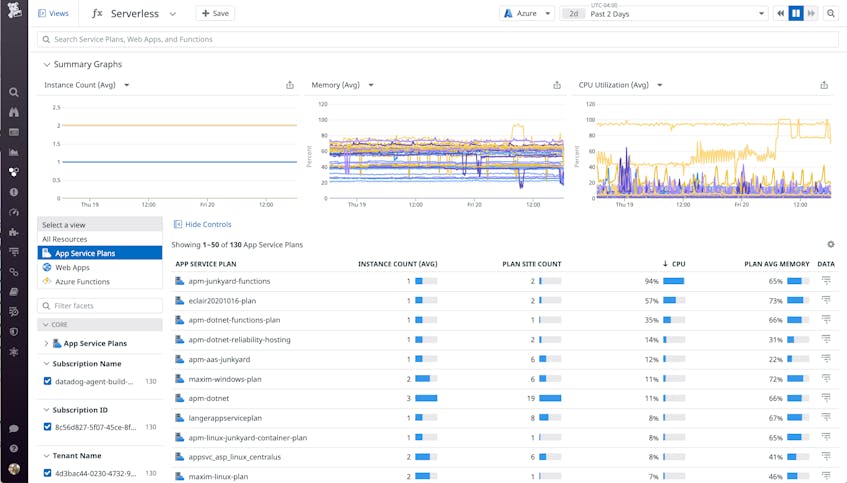
Task: Open data icon for maxim-windows-plan row
Action: coord(826,378)
